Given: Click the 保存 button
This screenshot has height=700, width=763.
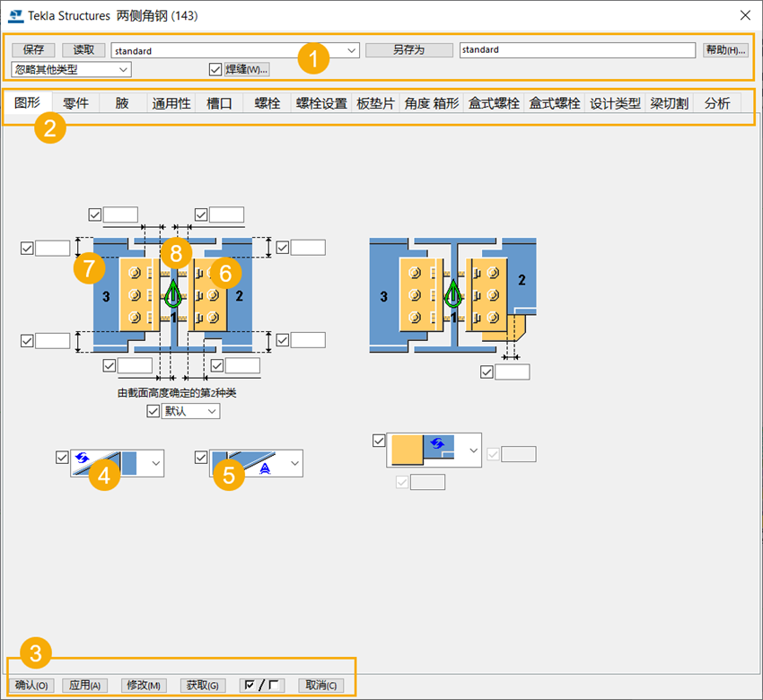Looking at the screenshot, I should point(33,49).
